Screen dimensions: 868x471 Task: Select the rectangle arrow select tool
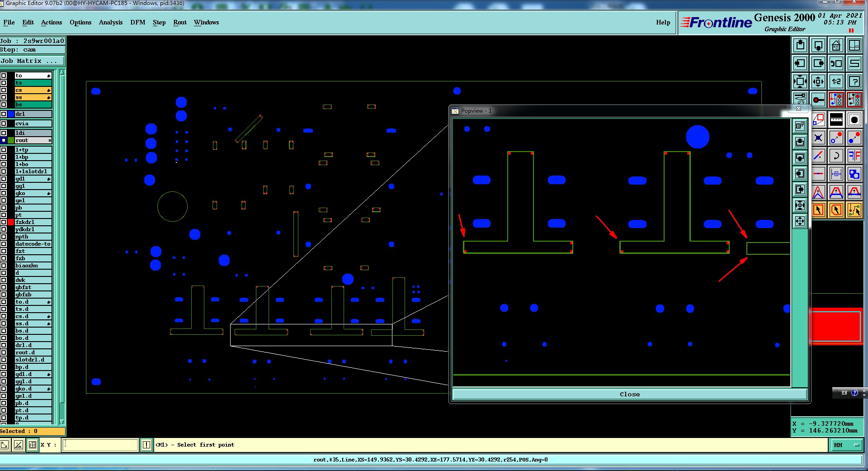pos(818,210)
